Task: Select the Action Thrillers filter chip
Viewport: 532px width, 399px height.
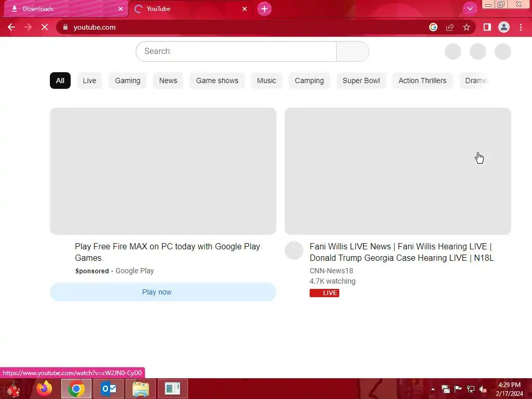Action: [x=422, y=81]
